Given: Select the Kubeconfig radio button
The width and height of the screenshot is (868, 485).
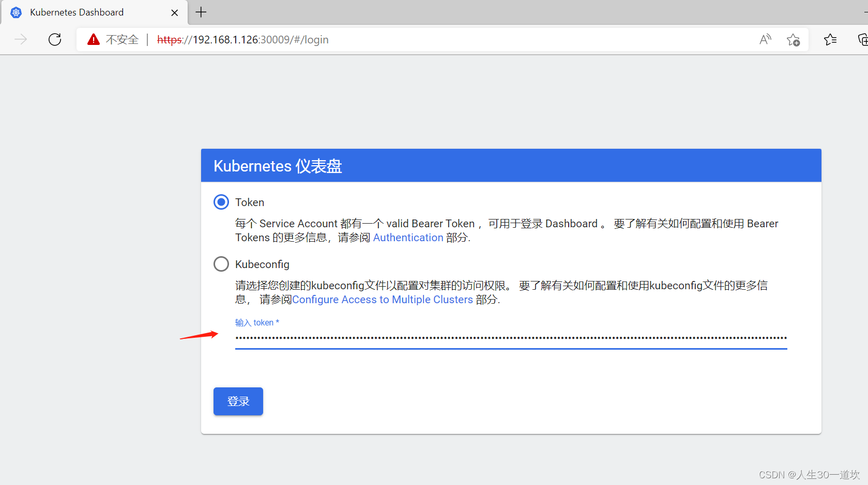Looking at the screenshot, I should point(221,264).
